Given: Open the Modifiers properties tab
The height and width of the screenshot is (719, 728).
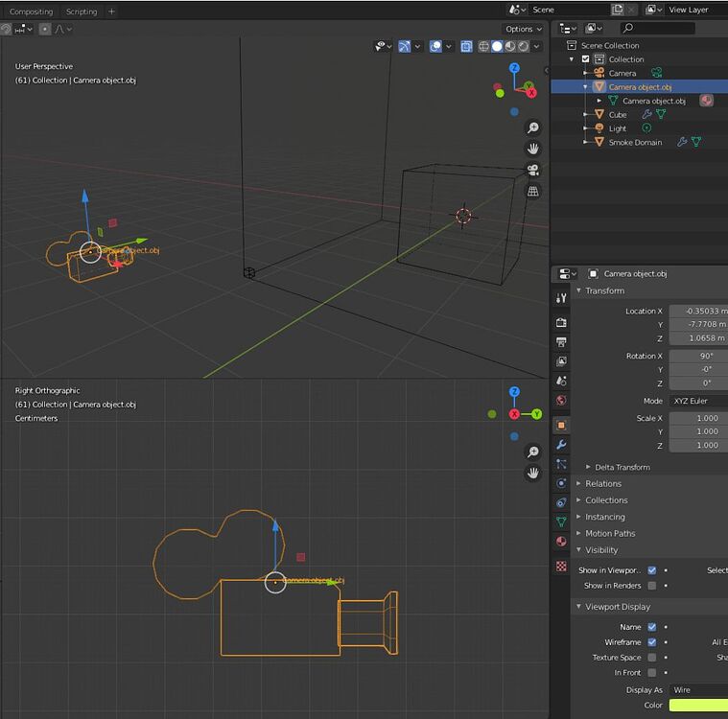Looking at the screenshot, I should [x=561, y=445].
